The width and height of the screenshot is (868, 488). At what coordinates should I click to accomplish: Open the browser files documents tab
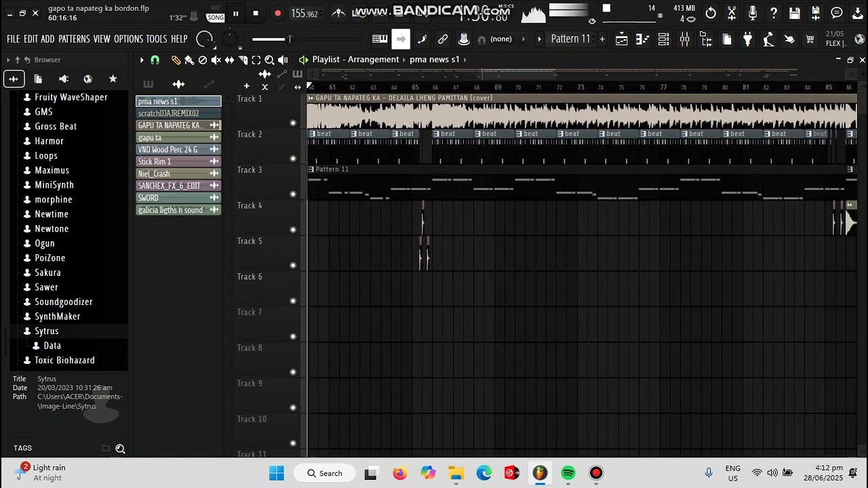coord(38,79)
